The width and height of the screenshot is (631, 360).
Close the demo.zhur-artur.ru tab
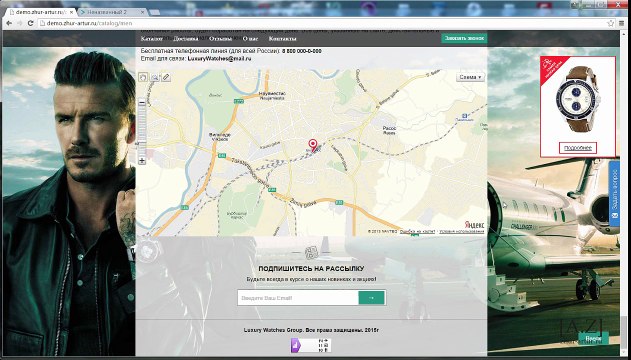coord(72,12)
